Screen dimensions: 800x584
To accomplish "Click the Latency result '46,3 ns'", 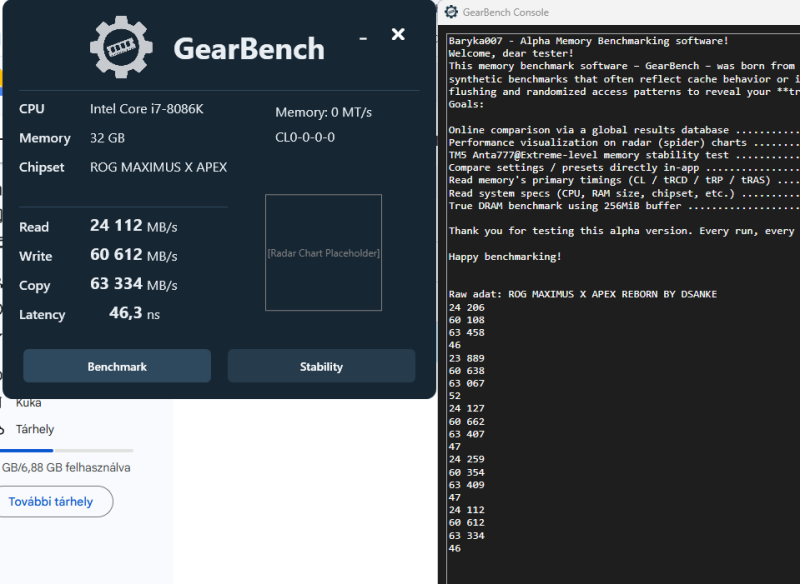I will (x=134, y=313).
